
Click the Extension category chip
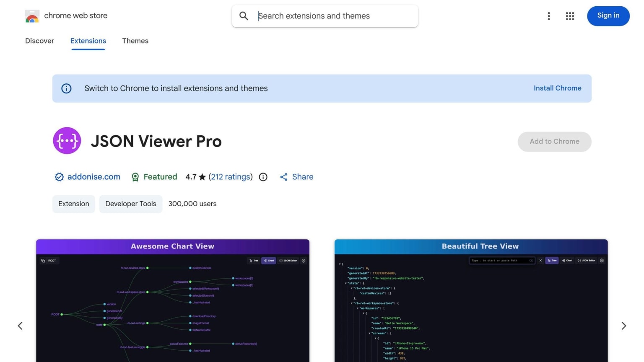pos(74,204)
